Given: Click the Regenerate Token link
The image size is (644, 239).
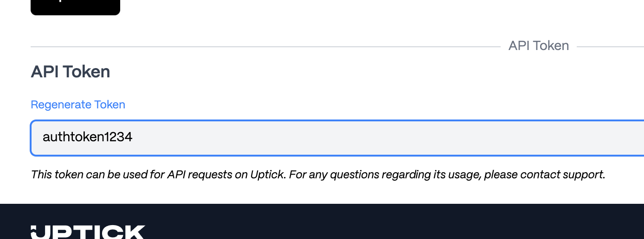Looking at the screenshot, I should point(78,105).
